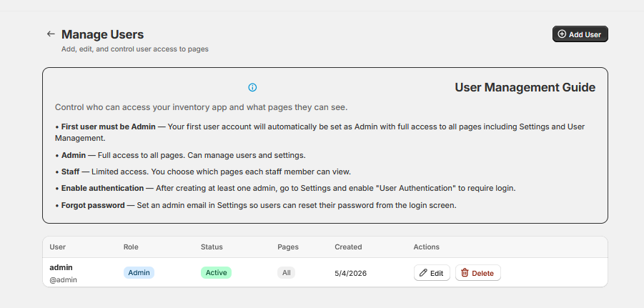Click the Role column header

[x=131, y=247]
